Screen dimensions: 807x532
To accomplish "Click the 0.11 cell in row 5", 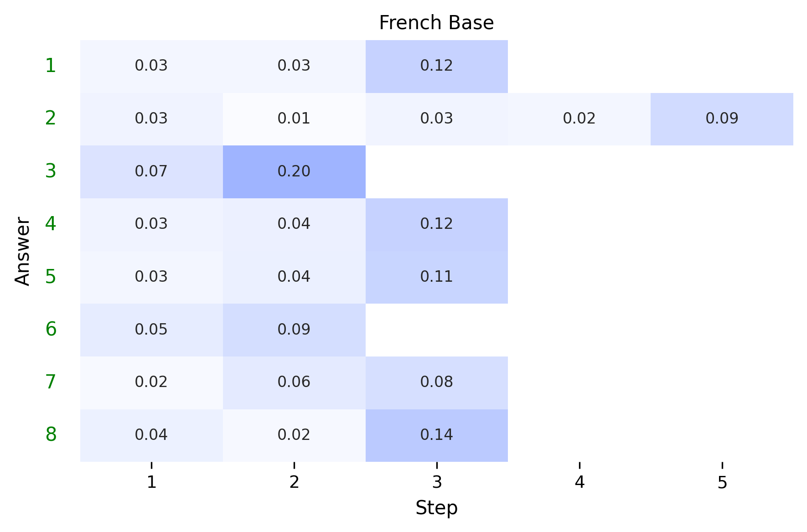I will click(436, 277).
